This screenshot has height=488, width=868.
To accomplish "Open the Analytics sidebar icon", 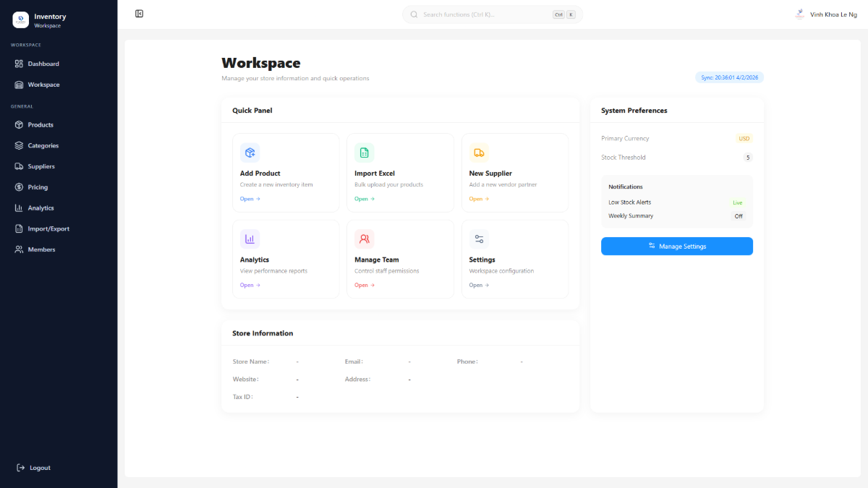I will [17, 207].
